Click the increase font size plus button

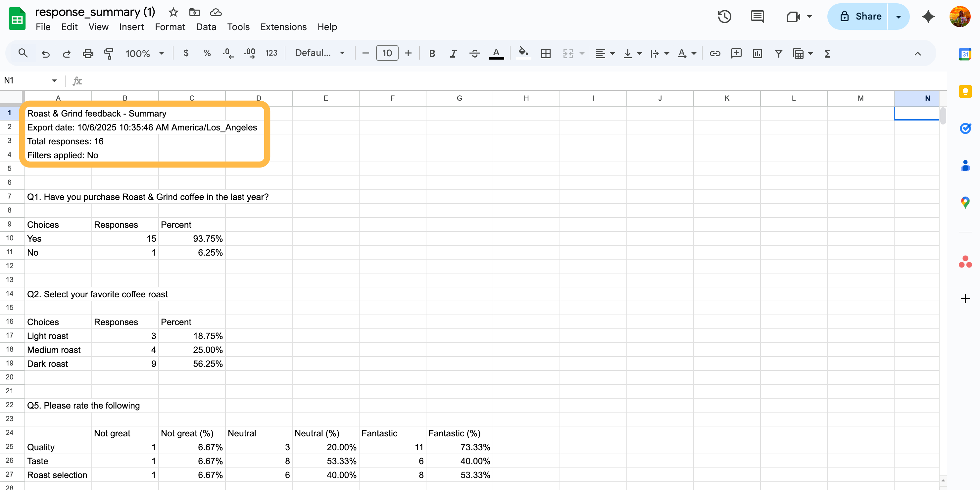(x=408, y=53)
